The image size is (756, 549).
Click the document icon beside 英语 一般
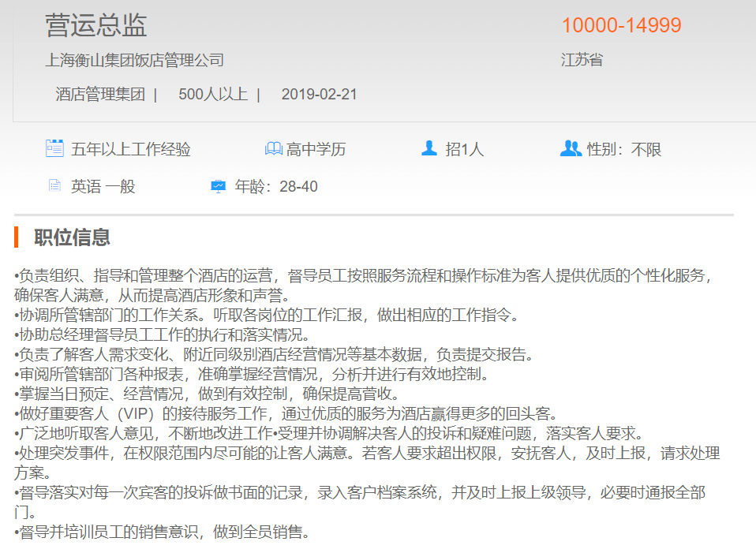tap(54, 186)
